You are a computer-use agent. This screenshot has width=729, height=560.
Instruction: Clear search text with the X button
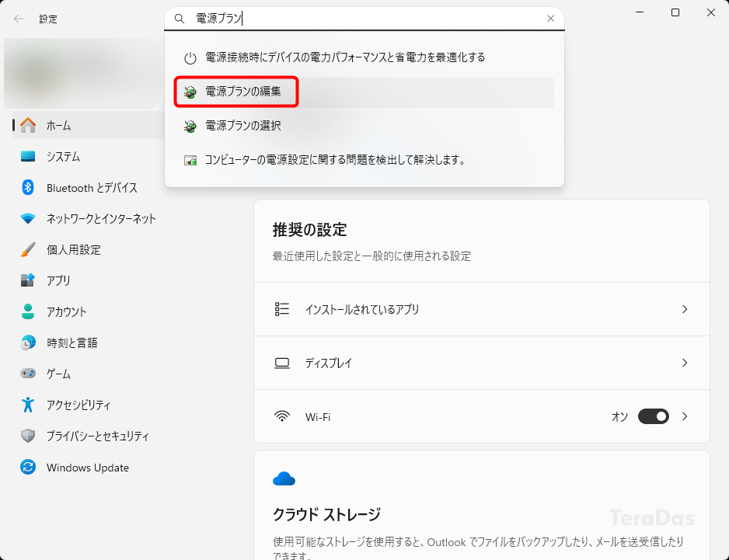[550, 19]
